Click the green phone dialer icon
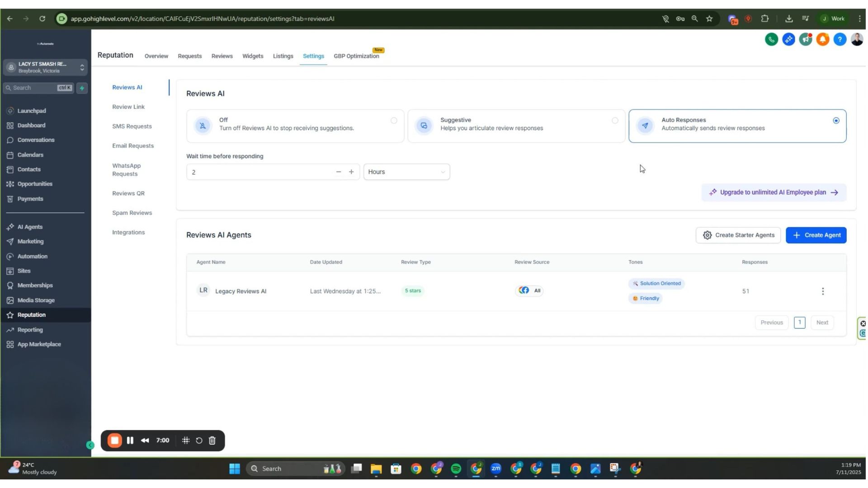868x488 pixels. point(771,39)
